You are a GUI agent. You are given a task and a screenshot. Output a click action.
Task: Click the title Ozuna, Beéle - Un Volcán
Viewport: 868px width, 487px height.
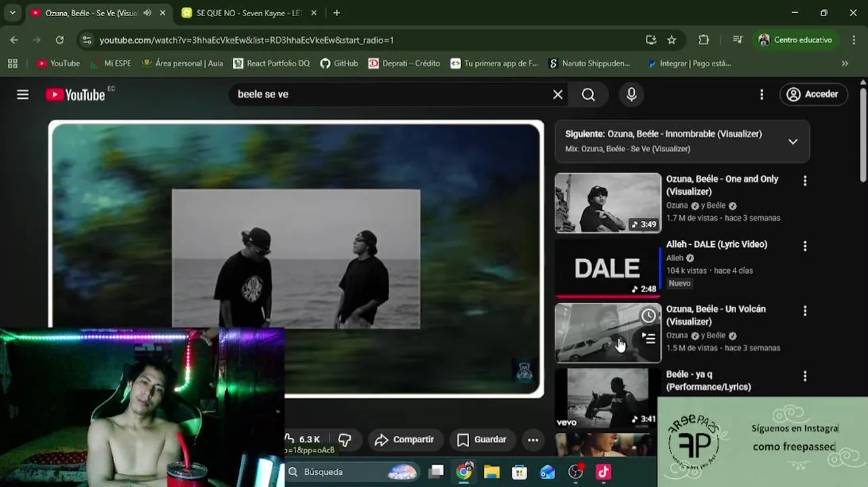coord(716,315)
